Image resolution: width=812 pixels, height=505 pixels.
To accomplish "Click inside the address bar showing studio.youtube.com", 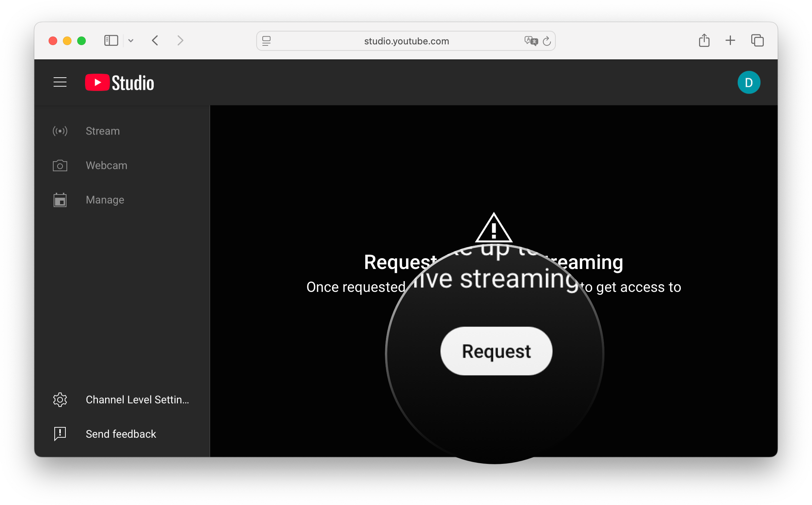I will pyautogui.click(x=406, y=41).
